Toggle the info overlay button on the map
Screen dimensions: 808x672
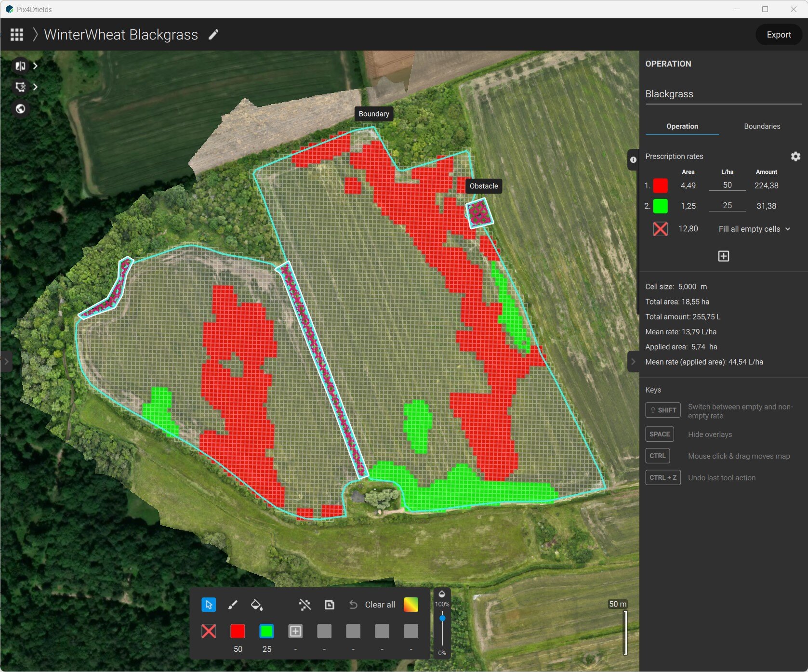coord(633,160)
